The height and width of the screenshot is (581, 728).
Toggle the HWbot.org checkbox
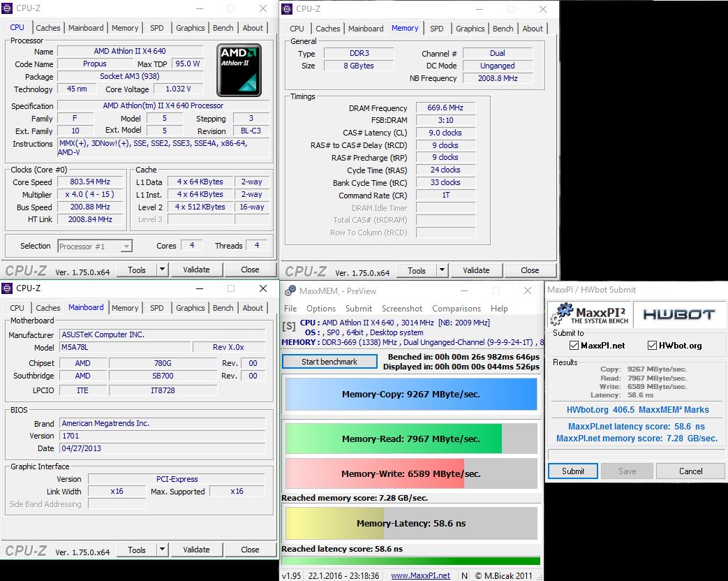click(x=653, y=346)
